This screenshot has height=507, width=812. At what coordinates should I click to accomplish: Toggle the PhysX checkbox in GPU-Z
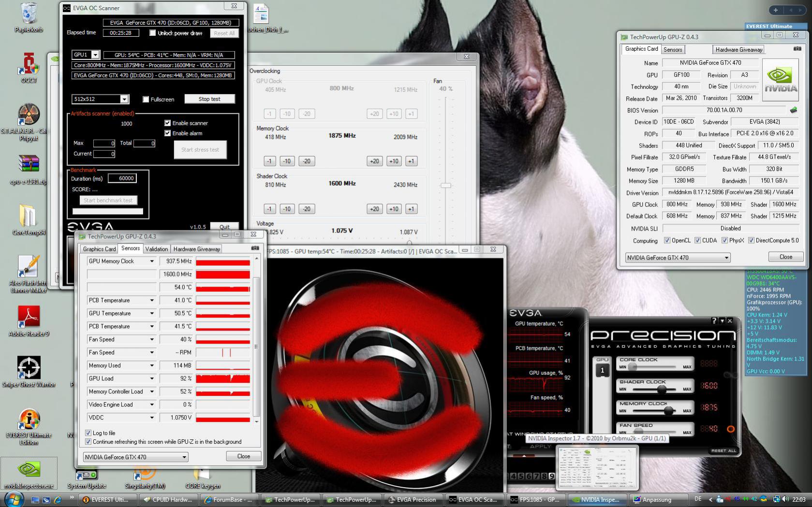click(724, 240)
